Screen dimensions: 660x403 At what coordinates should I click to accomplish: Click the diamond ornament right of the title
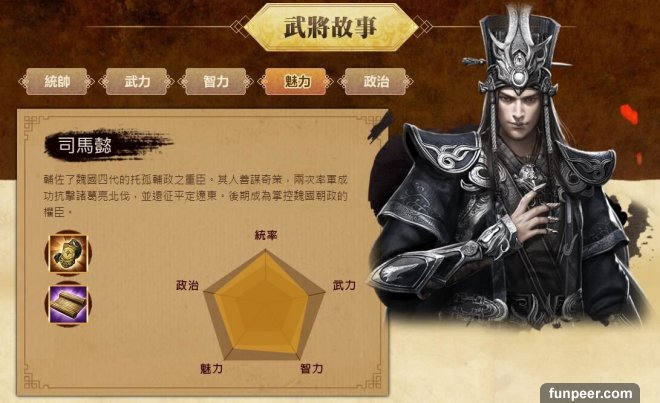pos(423,27)
